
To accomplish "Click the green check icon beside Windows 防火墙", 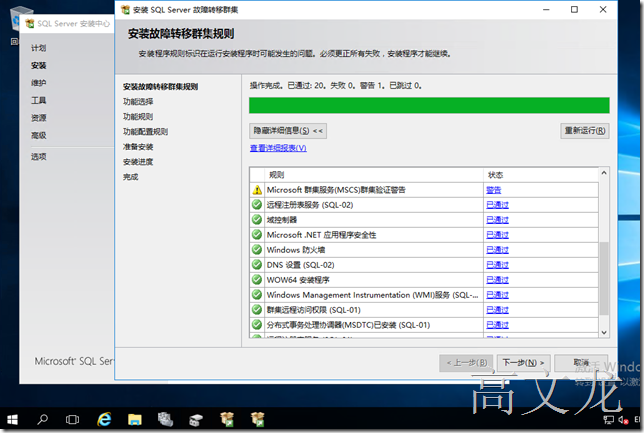I will (257, 250).
